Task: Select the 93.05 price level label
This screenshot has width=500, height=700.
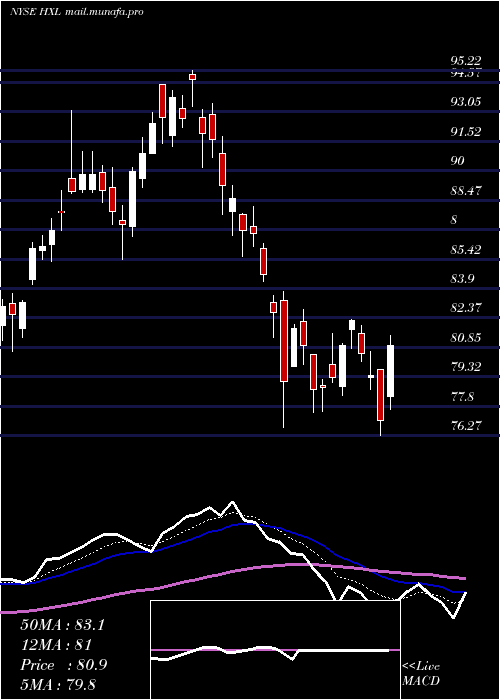Action: [x=466, y=102]
